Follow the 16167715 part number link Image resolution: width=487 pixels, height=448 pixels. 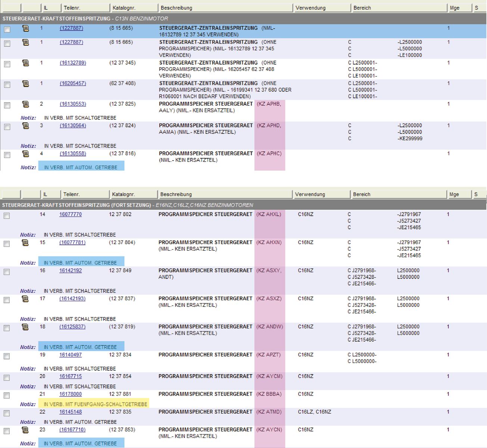pos(71,376)
